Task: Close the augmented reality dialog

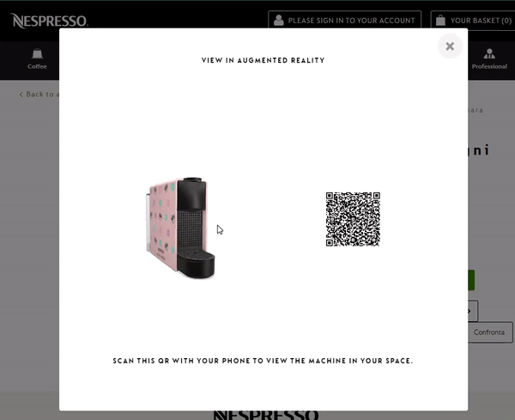Action: 450,46
